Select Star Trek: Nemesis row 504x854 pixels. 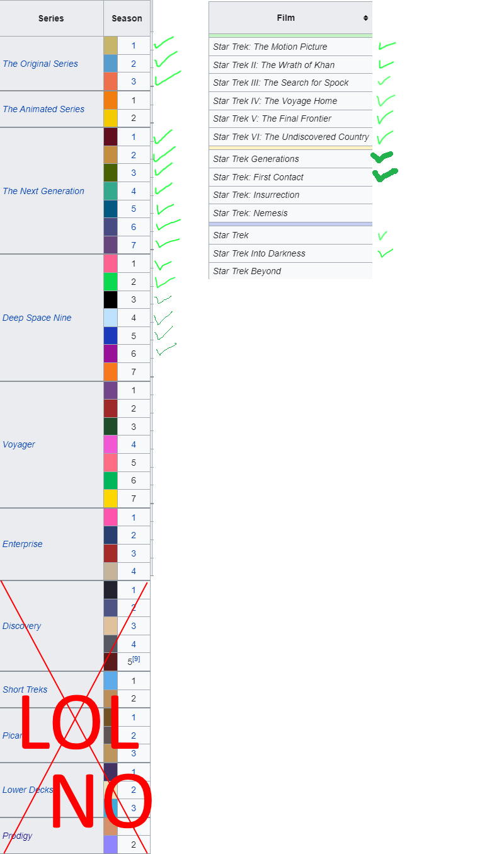(290, 213)
